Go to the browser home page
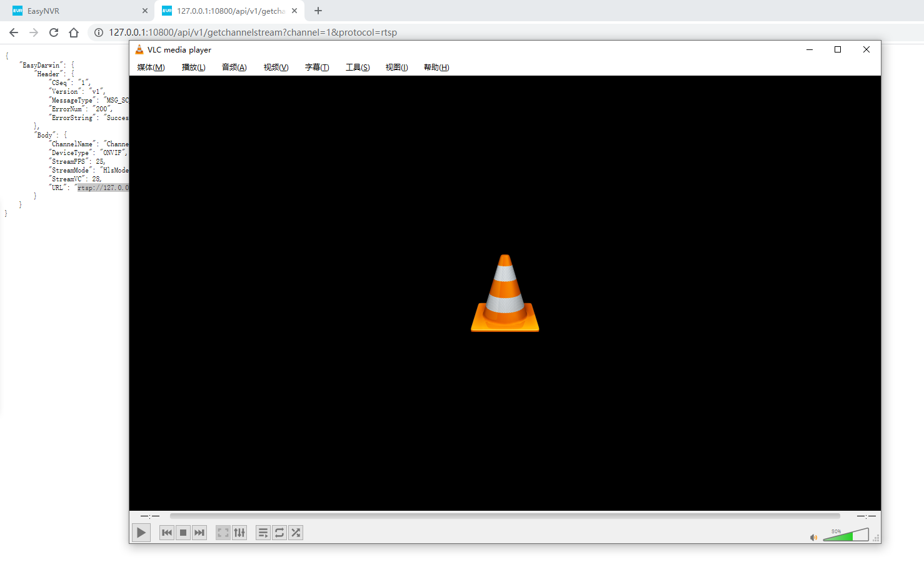This screenshot has width=924, height=572. coord(74,33)
